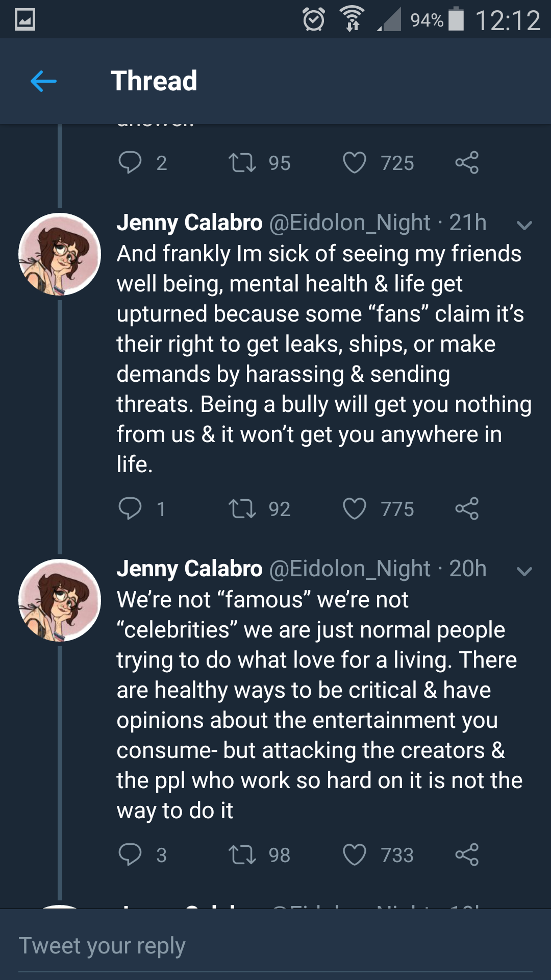The width and height of the screenshot is (551, 980).
Task: Expand options chevron on the 20h tweet
Action: click(524, 571)
